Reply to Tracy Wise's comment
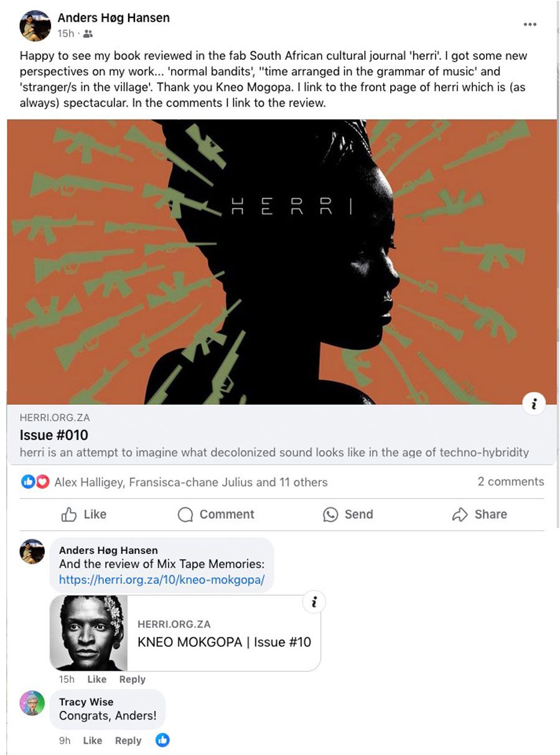Viewport: 560px width, 755px height. [128, 741]
